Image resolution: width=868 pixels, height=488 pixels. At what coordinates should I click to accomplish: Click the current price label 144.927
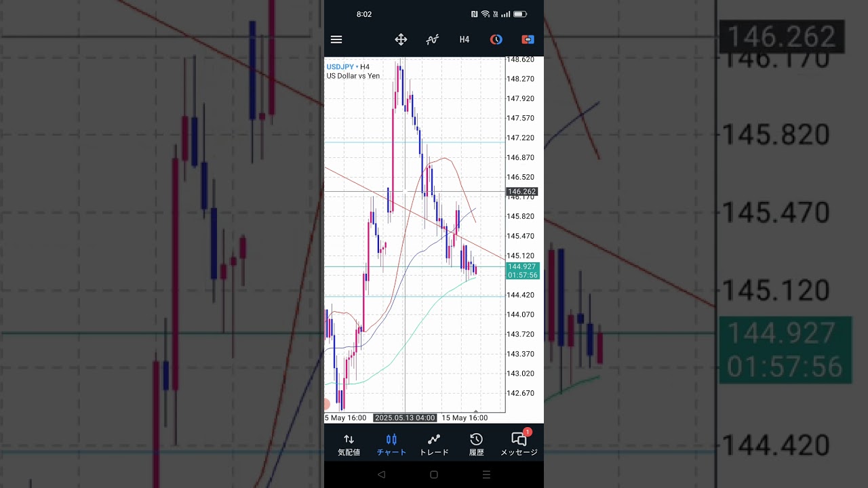pos(522,267)
